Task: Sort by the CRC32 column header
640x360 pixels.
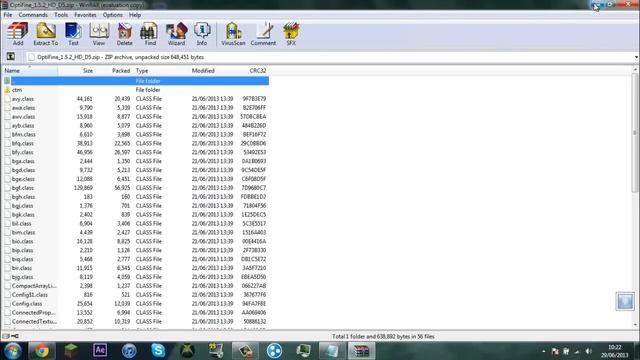Action: coord(252,71)
